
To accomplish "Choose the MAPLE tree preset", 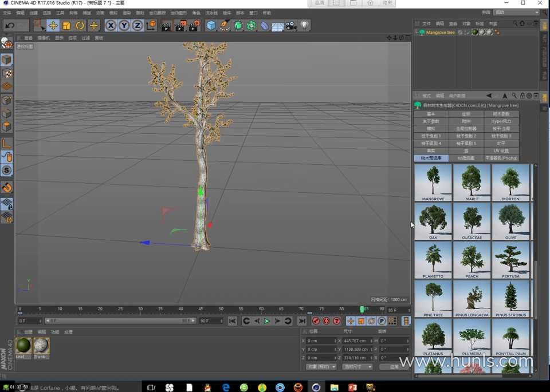I will [472, 183].
